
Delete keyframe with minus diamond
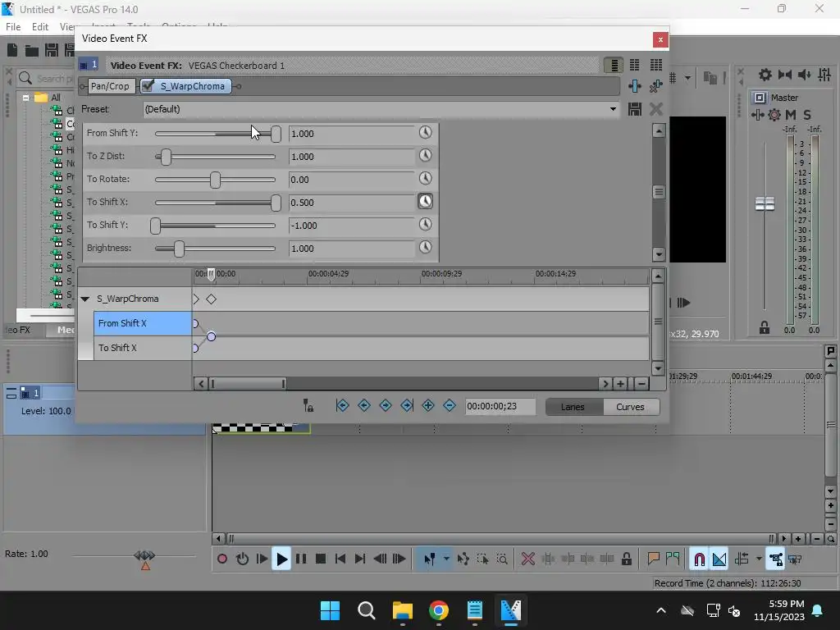(x=450, y=406)
